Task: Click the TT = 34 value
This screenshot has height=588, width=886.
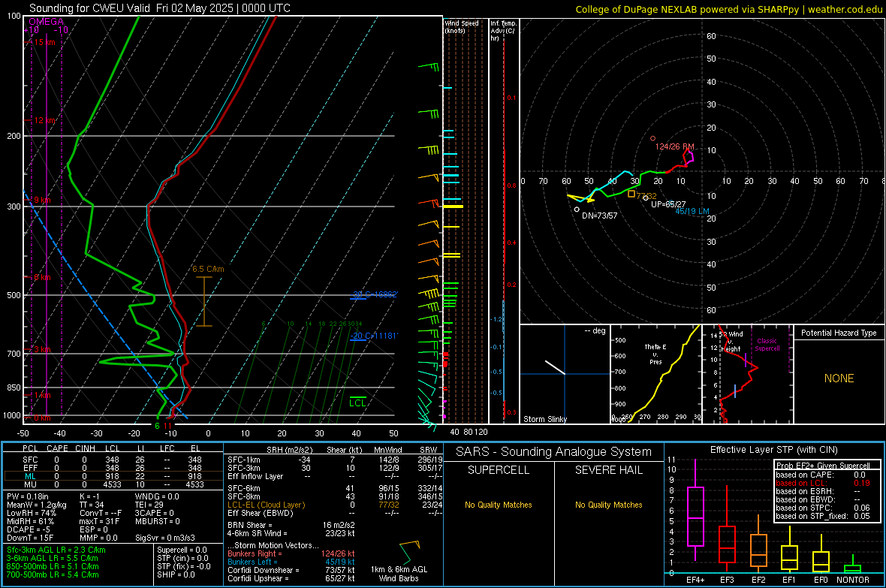Action: [92, 505]
